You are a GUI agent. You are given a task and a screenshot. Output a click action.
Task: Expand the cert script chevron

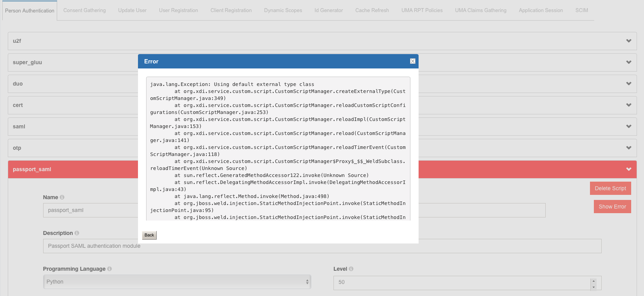tap(628, 105)
